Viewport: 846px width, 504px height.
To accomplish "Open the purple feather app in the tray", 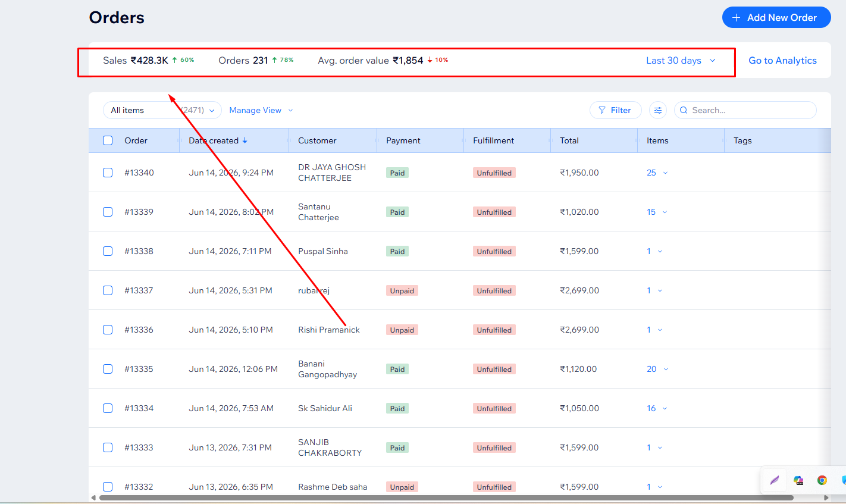I will click(x=775, y=480).
